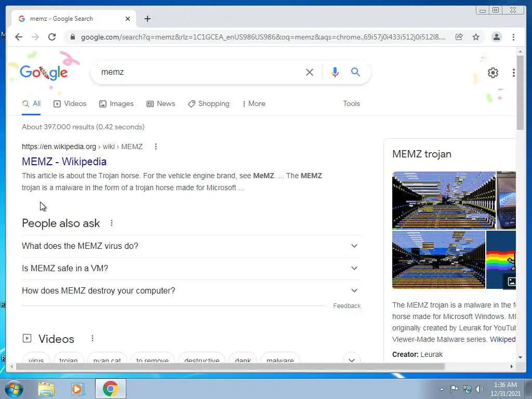
Task: Switch to the News search tab
Action: coord(161,104)
